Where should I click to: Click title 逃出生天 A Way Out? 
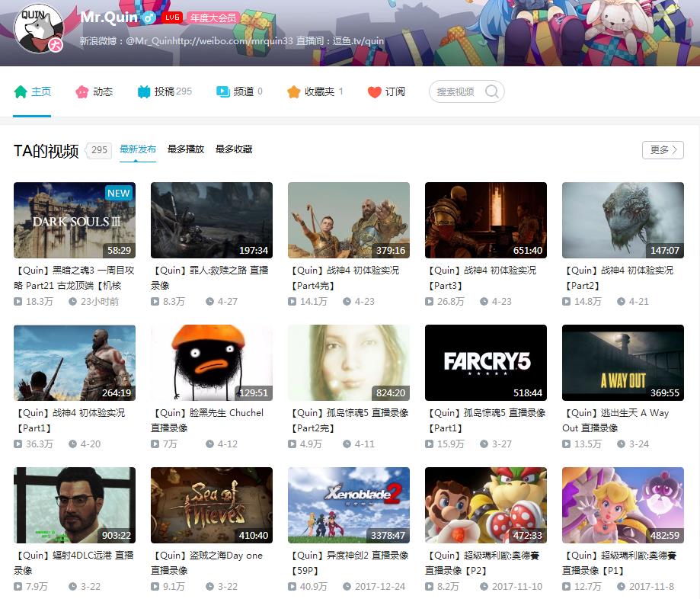[615, 421]
